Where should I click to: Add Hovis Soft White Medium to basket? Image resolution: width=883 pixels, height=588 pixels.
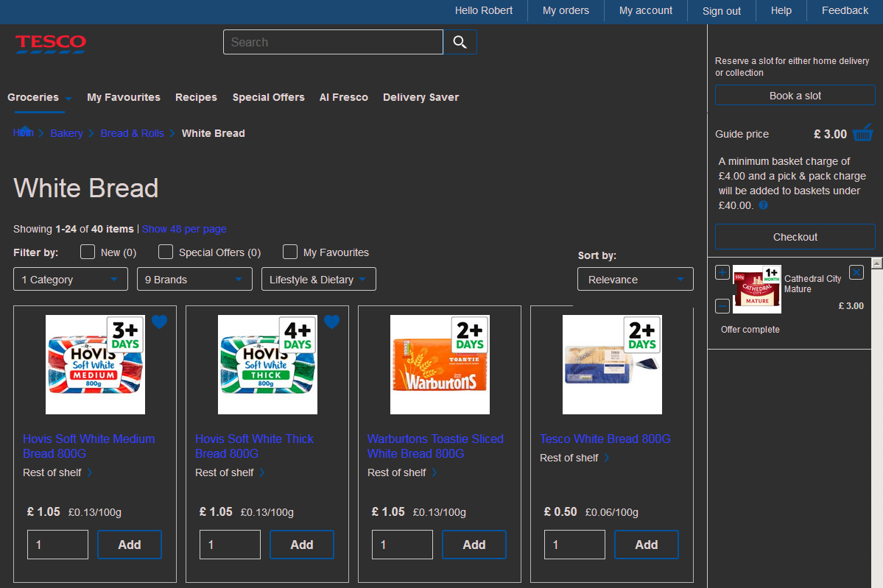tap(130, 545)
